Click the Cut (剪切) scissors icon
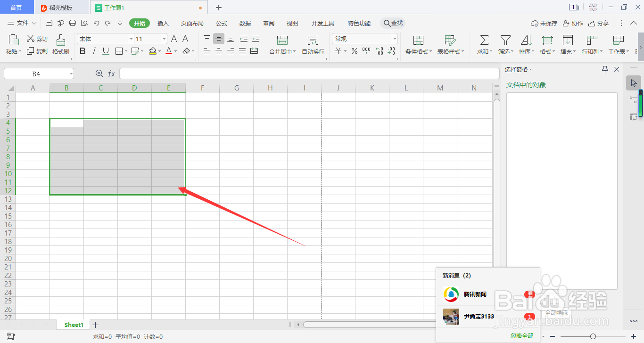This screenshot has width=644, height=343. 31,39
